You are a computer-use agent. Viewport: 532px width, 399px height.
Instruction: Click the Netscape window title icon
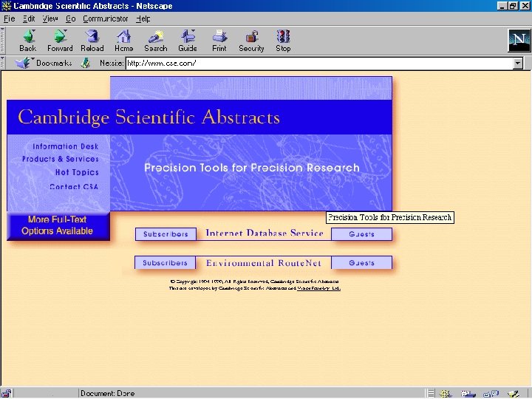(6, 6)
